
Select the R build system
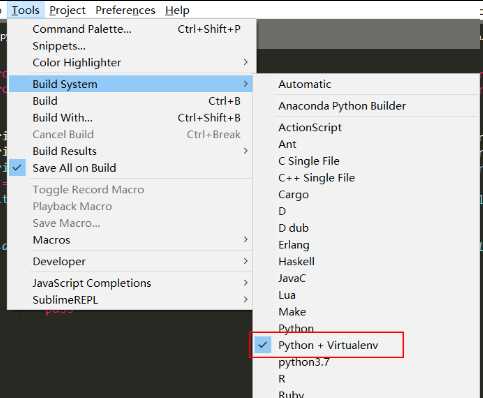(x=367, y=379)
